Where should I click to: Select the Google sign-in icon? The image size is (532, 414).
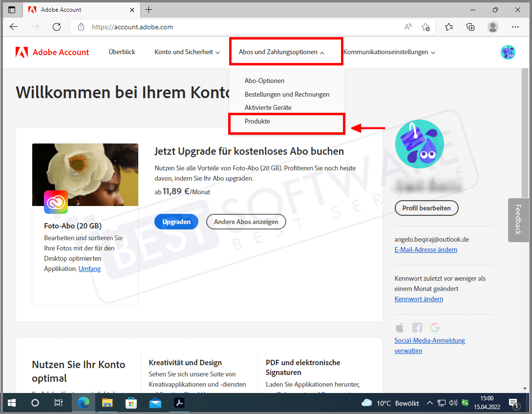434,328
